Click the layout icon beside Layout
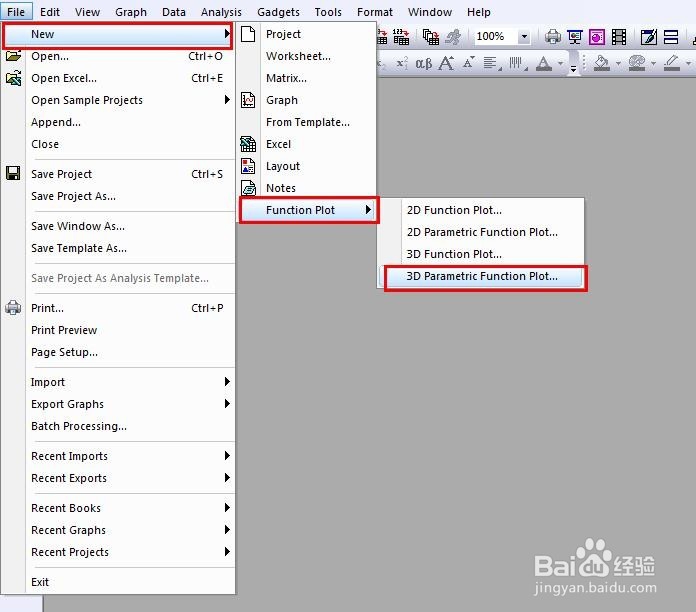Viewport: 696px width, 612px height. click(x=248, y=166)
